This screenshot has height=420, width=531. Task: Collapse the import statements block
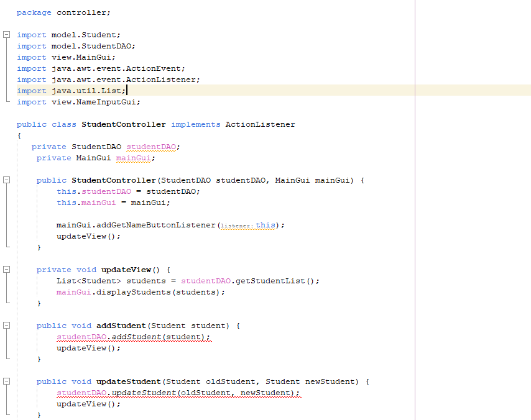6,34
